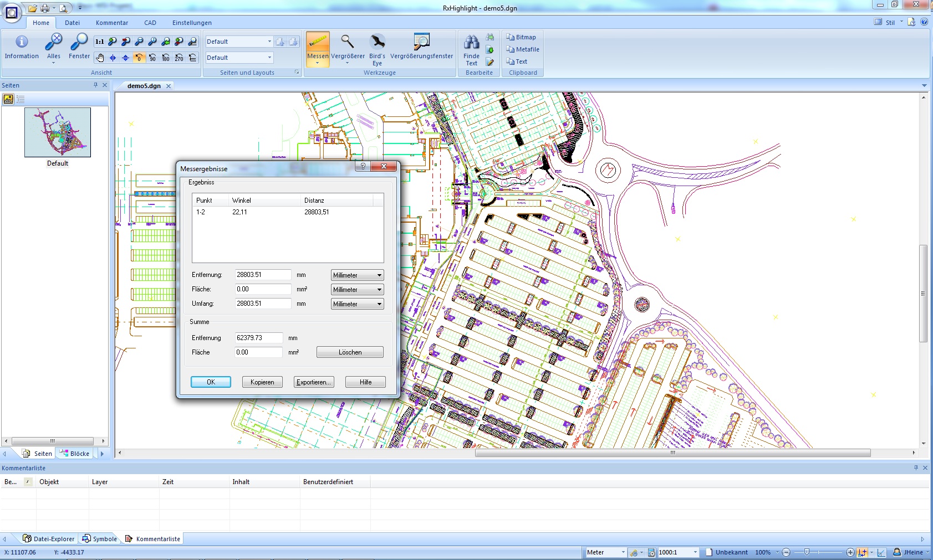The height and width of the screenshot is (560, 933).
Task: Click the 1:1 zoom icon
Action: point(99,42)
